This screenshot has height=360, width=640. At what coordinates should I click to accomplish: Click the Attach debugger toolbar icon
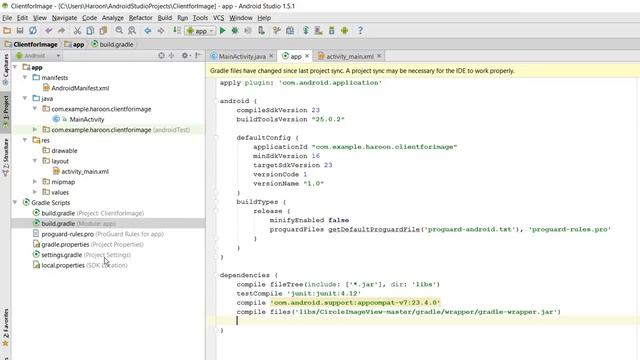pos(261,31)
